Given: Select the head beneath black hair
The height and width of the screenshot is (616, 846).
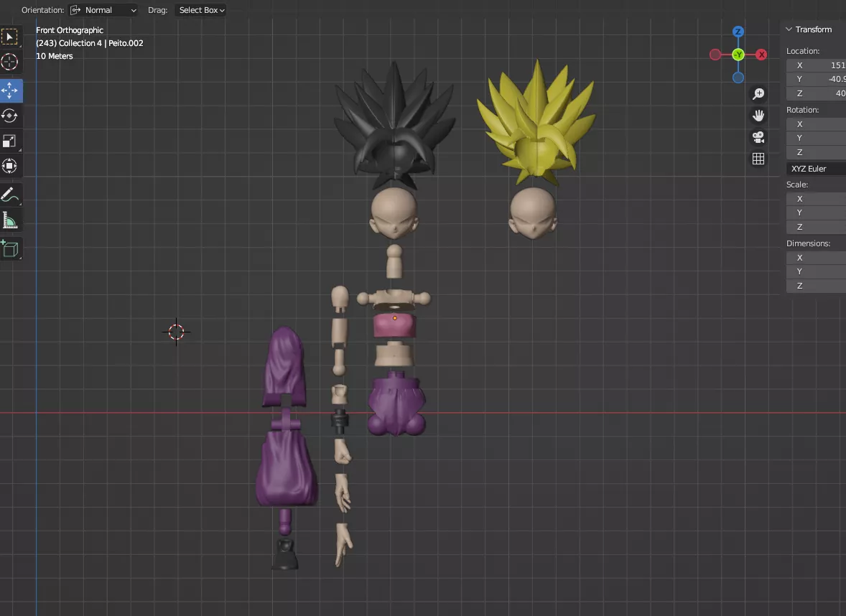Looking at the screenshot, I should pos(394,213).
